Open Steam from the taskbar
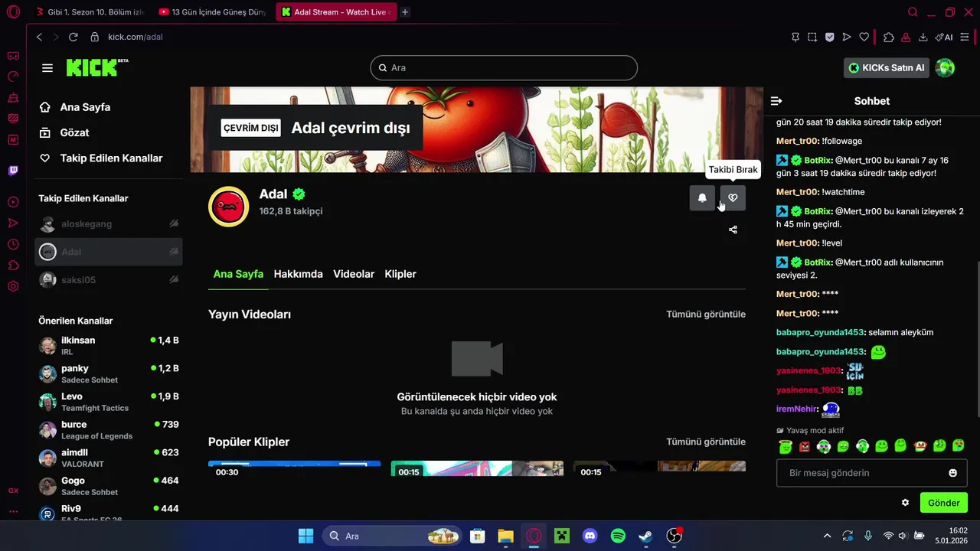Viewport: 980px width, 551px height. pyautogui.click(x=645, y=536)
